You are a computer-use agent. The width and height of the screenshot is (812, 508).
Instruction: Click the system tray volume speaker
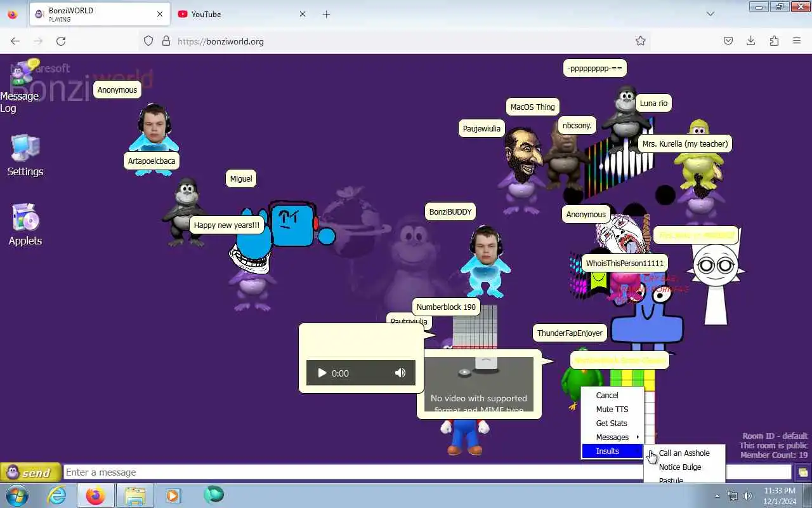click(747, 496)
